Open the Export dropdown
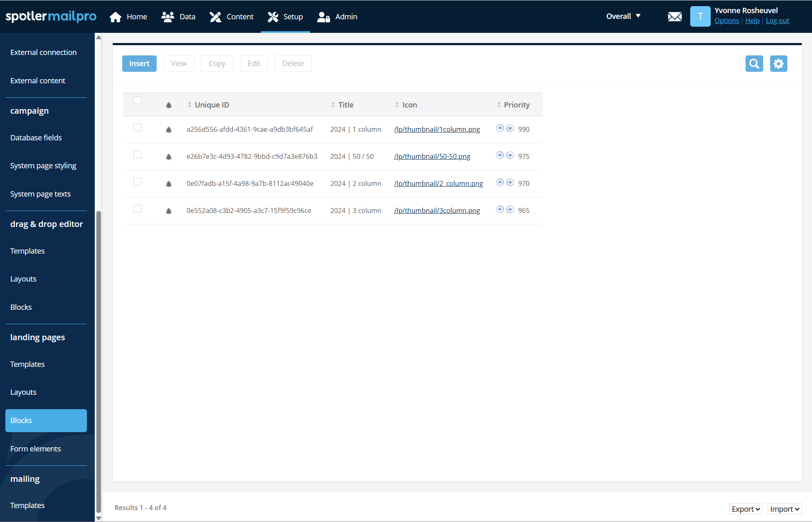 746,509
